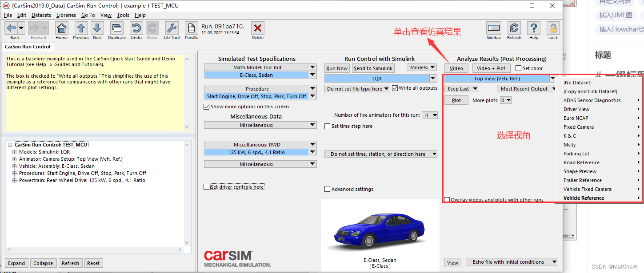Open the Keep Last dropdown
Viewport: 644px width, 273px height.
click(461, 88)
